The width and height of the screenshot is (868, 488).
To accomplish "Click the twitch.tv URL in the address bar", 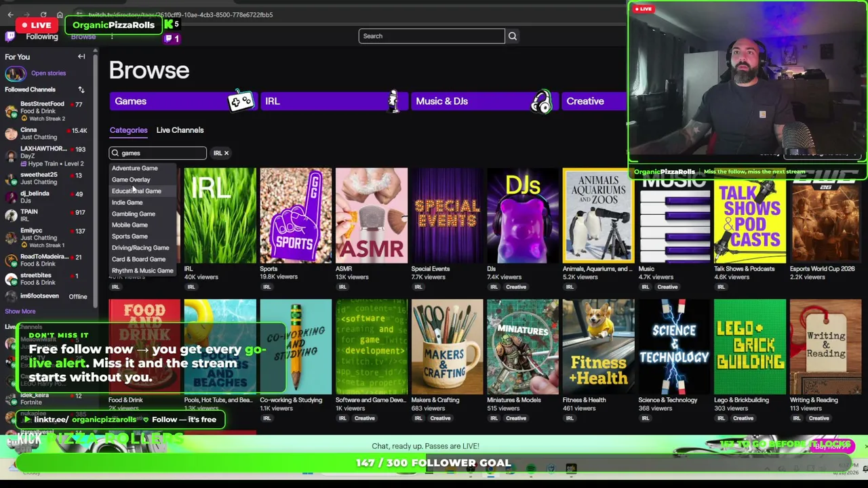I will point(180,15).
